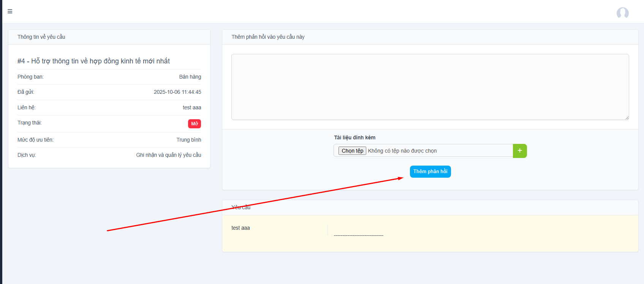The image size is (644, 284).
Task: Click the user avatar icon
Action: 622,13
